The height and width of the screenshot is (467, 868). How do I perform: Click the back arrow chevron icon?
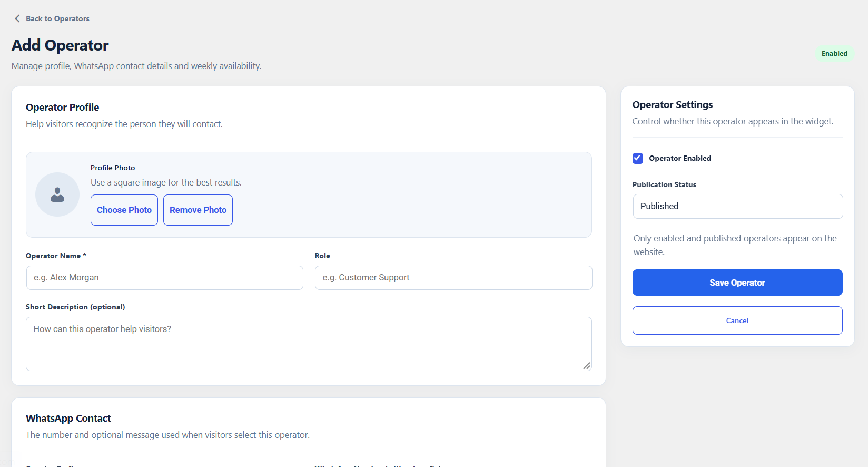[x=17, y=18]
